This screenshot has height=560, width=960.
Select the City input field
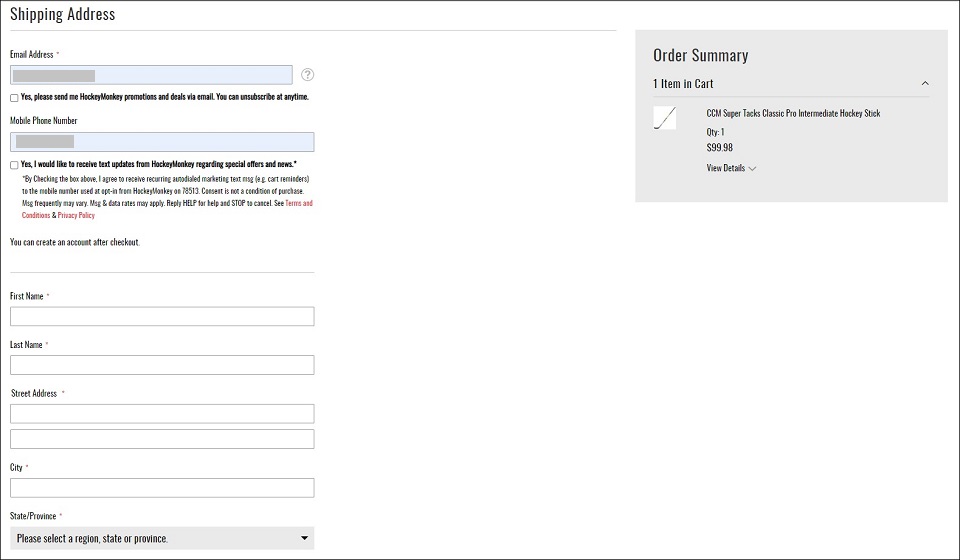[x=162, y=488]
